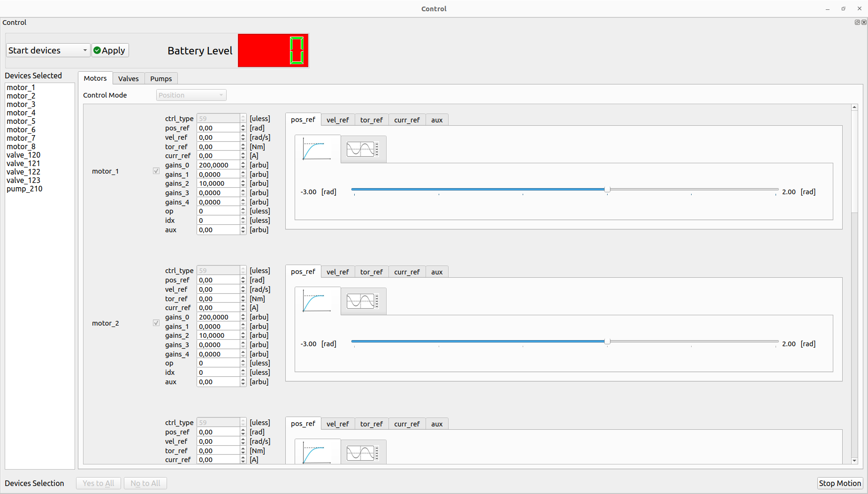This screenshot has width=868, height=494.
Task: Switch to the Motors tab
Action: coord(95,78)
